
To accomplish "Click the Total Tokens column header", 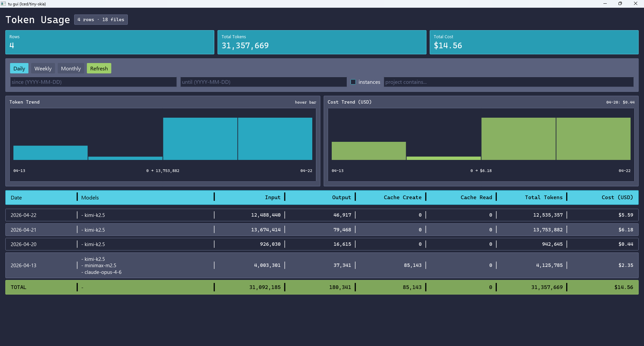I will click(543, 197).
